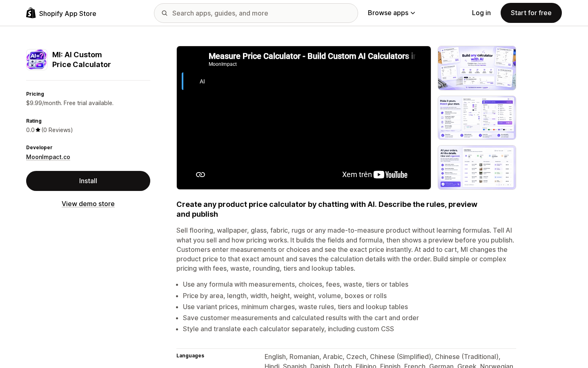This screenshot has height=368, width=588.
Task: Click the search magnifier icon
Action: click(165, 13)
